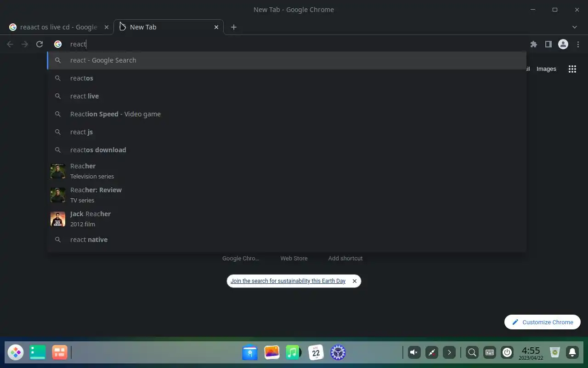
Task: Click the pen tray icon
Action: (432, 353)
